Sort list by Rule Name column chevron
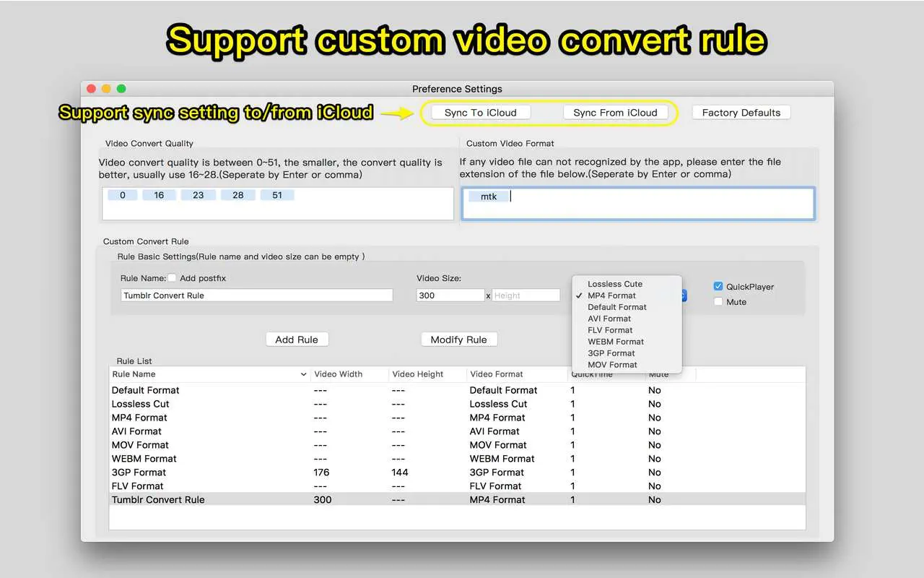Image resolution: width=924 pixels, height=578 pixels. point(303,374)
